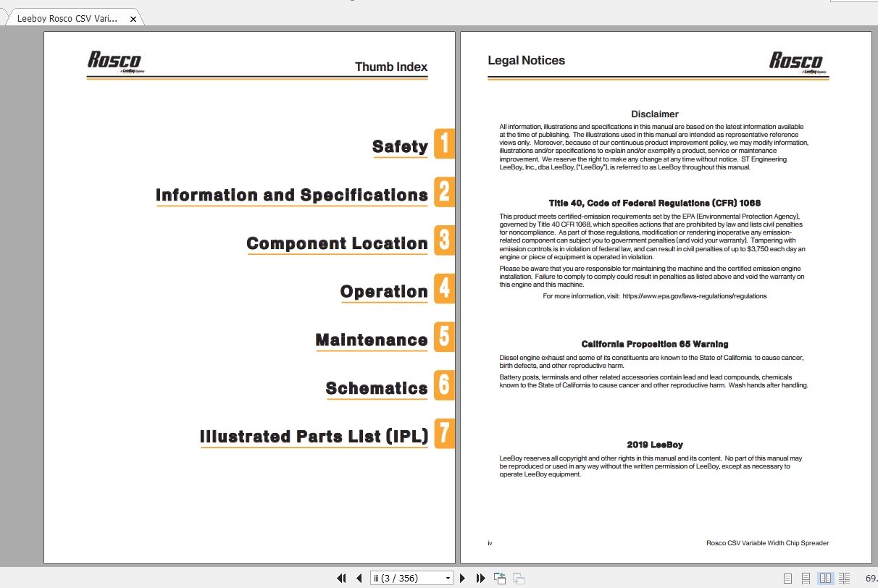This screenshot has width=878, height=588.
Task: Switch to single page view mode
Action: point(787,578)
